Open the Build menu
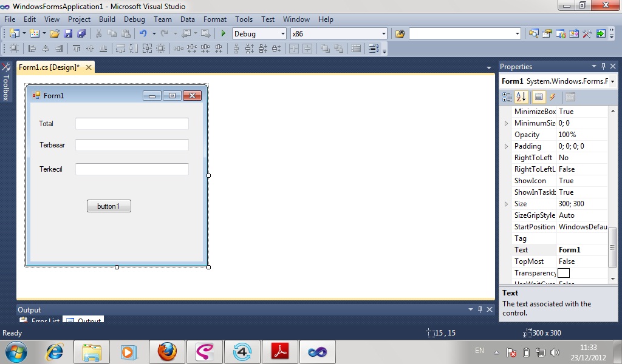This screenshot has width=622, height=364. pos(107,19)
